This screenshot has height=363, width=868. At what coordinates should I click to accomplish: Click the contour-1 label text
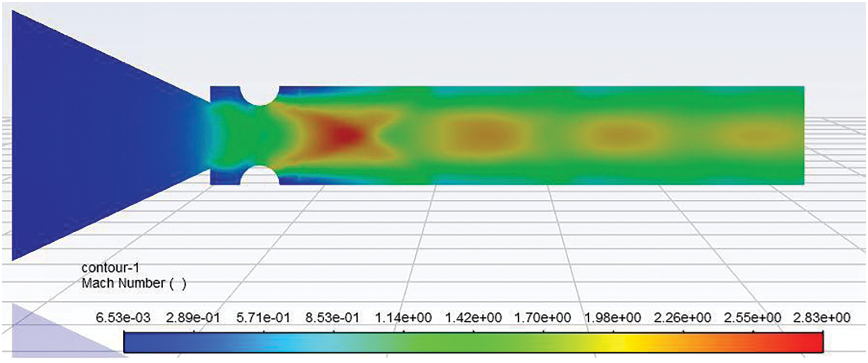110,268
